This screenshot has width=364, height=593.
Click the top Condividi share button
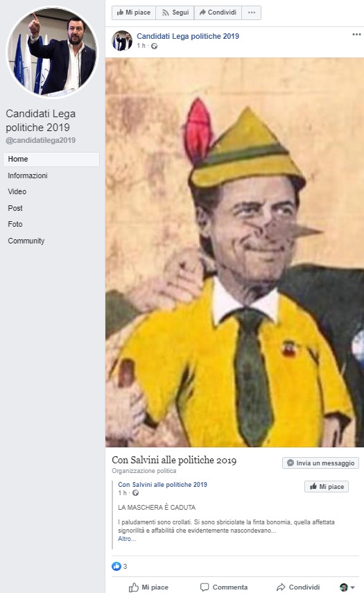click(218, 12)
